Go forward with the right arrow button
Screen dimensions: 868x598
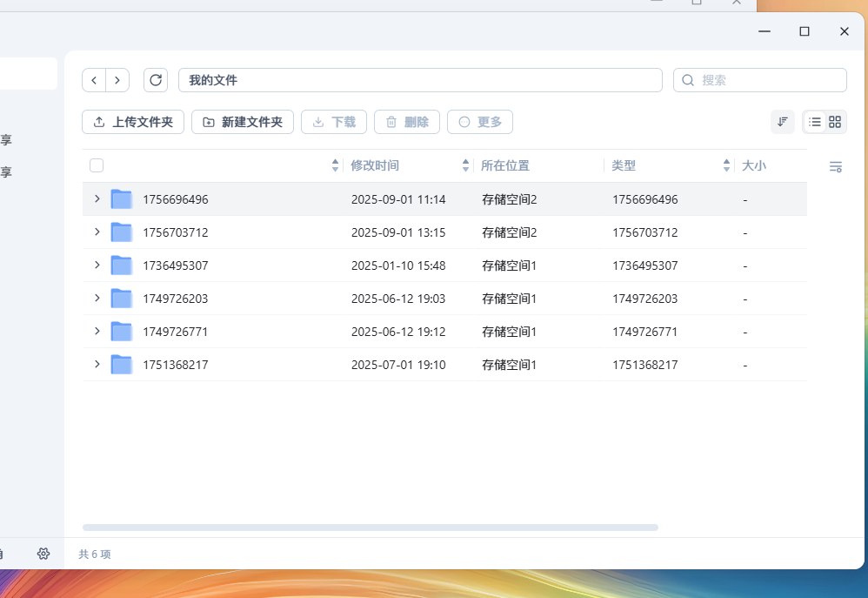coord(117,80)
